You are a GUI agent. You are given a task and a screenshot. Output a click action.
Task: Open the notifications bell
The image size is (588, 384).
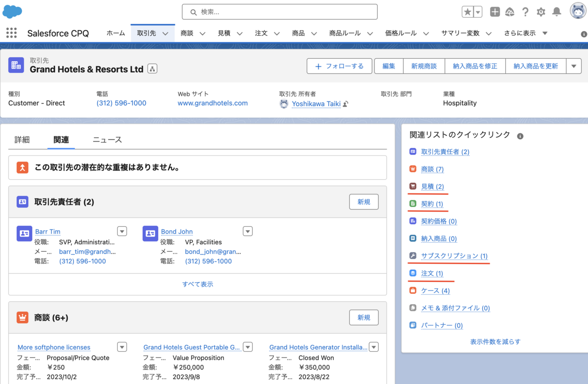point(557,11)
